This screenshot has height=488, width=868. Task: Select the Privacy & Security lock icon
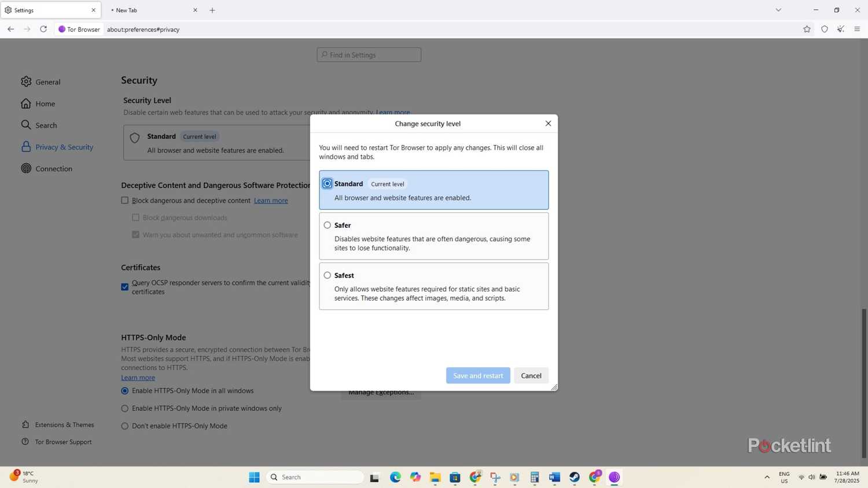click(x=25, y=147)
